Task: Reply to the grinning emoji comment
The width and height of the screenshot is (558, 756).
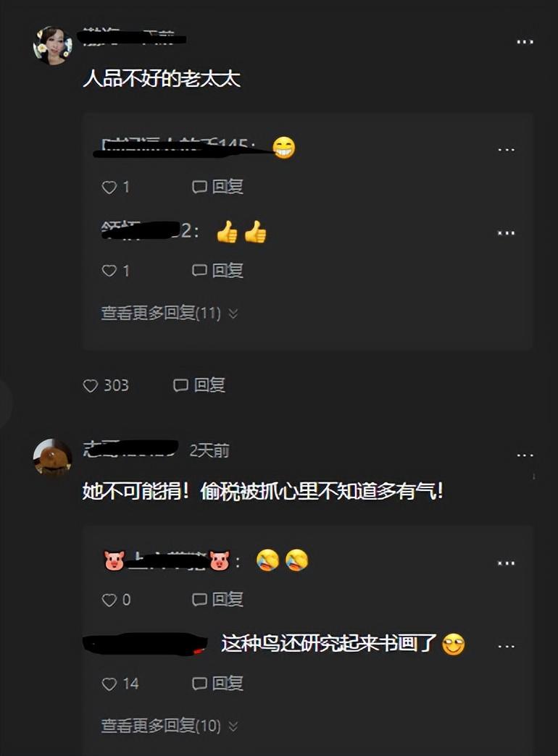Action: (217, 187)
